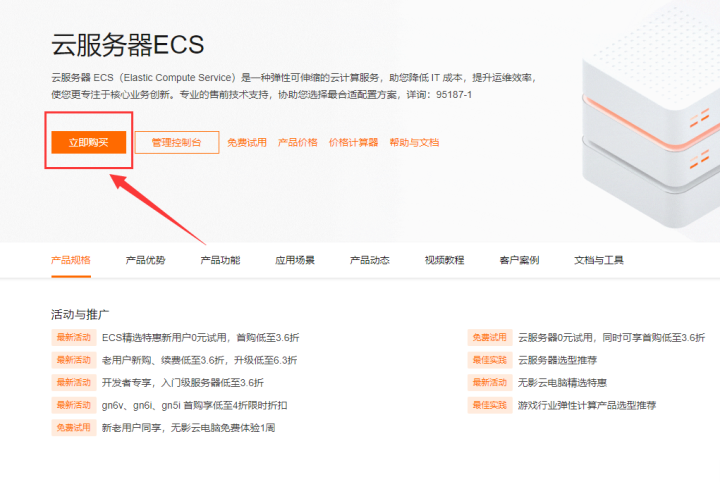Switch to the 产品优势 tab
The width and height of the screenshot is (720, 482).
coord(146,260)
